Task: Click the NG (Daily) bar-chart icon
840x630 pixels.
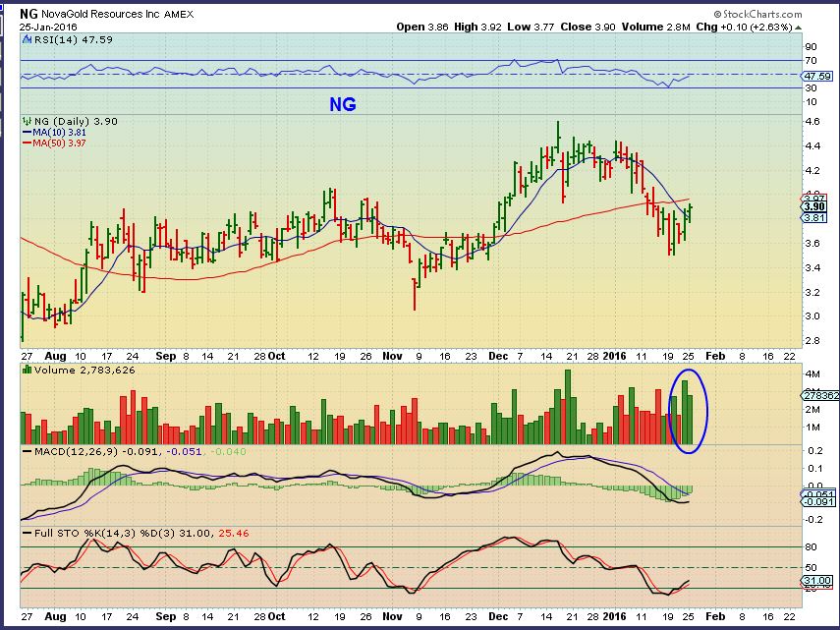Action: 27,122
